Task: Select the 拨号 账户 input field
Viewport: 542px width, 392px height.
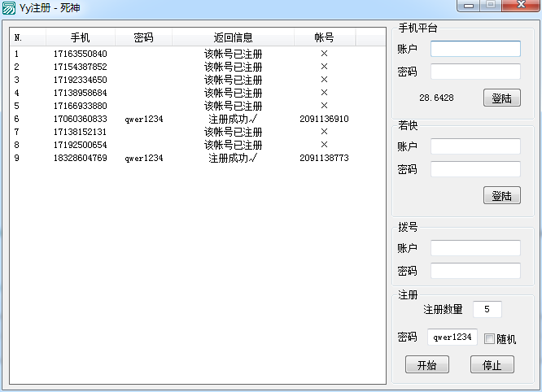Action: 475,248
